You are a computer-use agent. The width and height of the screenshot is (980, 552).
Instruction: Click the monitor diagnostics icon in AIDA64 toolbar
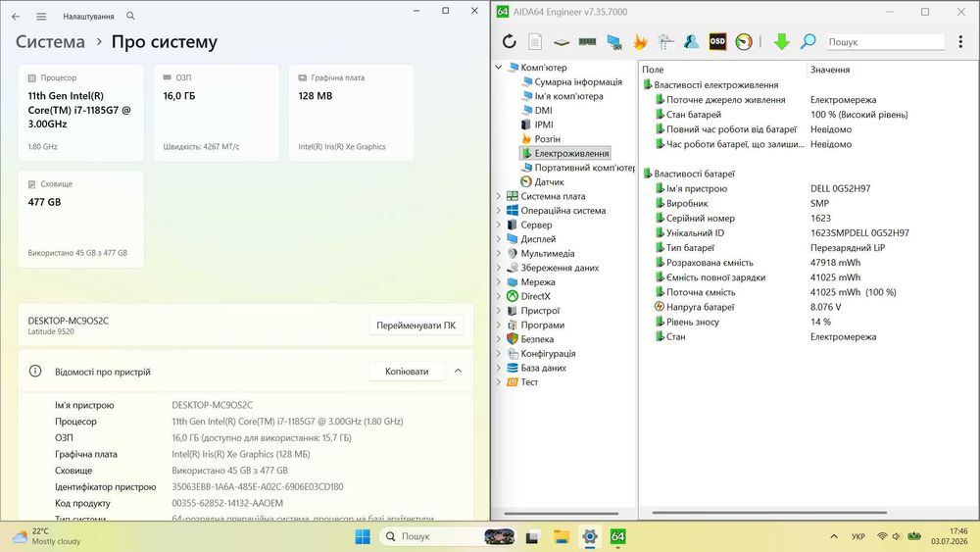[613, 42]
